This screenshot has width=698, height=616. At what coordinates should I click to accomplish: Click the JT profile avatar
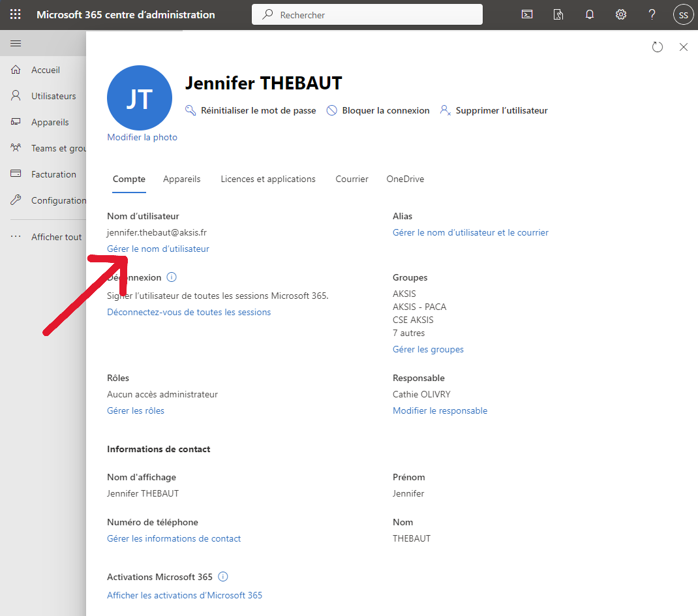coord(140,98)
